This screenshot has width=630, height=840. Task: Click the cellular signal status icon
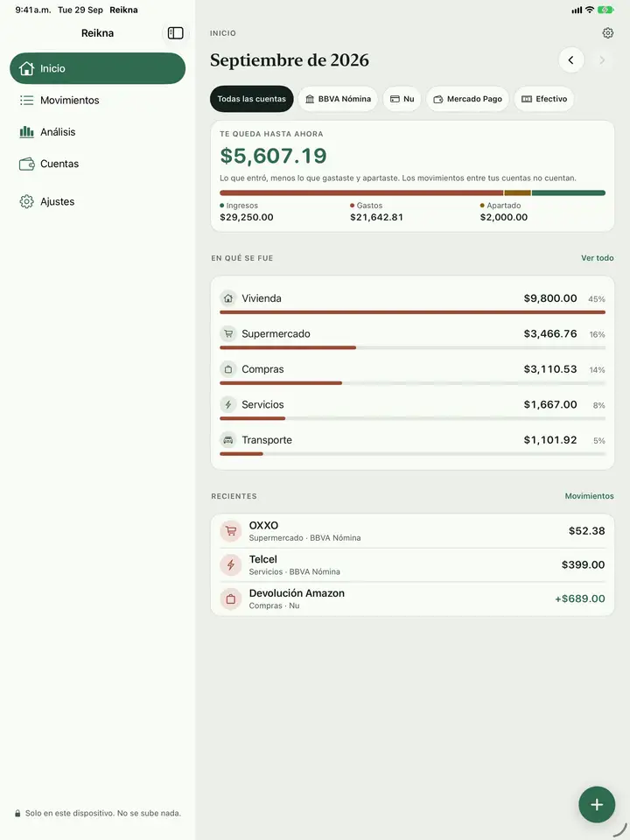(x=577, y=10)
